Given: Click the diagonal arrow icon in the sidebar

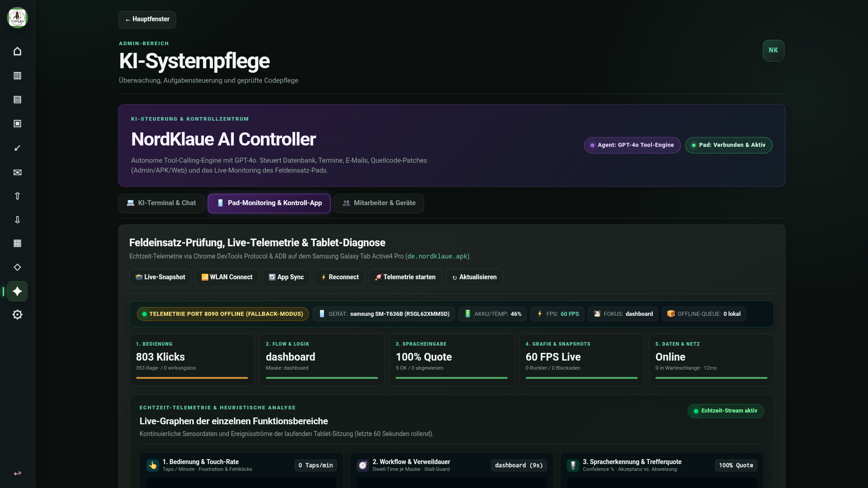Looking at the screenshot, I should pyautogui.click(x=17, y=148).
